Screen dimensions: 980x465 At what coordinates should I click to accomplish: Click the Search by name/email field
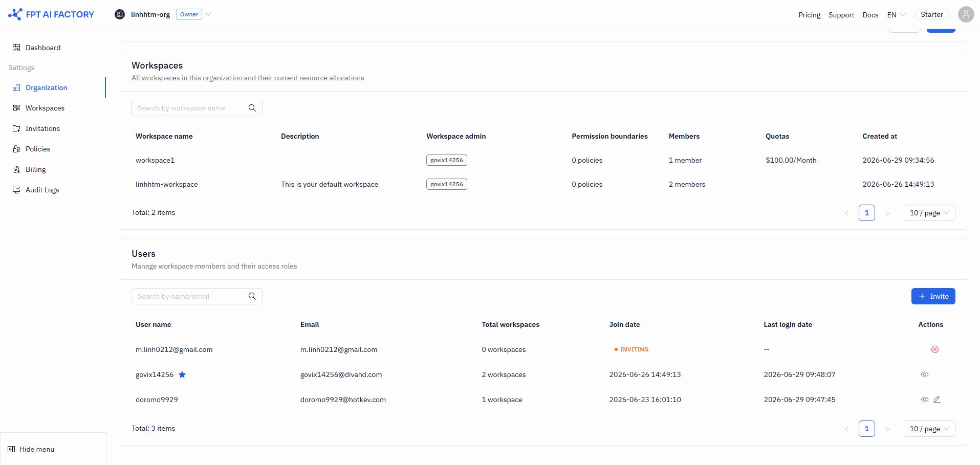click(190, 296)
